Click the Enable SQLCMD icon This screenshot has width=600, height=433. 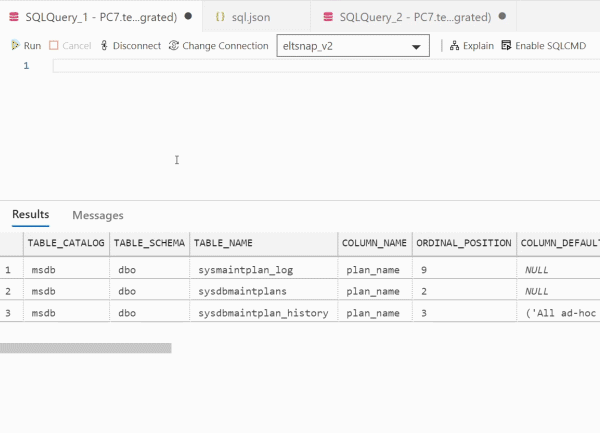point(506,46)
